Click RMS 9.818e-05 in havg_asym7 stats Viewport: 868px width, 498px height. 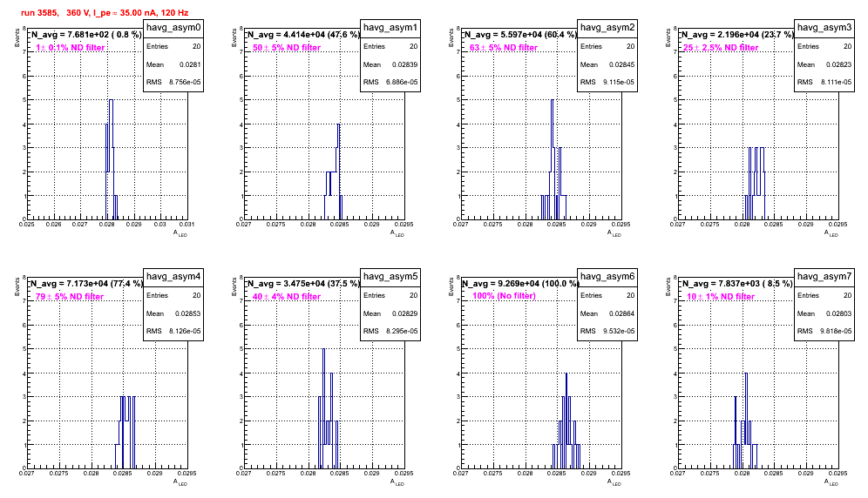pyautogui.click(x=824, y=331)
